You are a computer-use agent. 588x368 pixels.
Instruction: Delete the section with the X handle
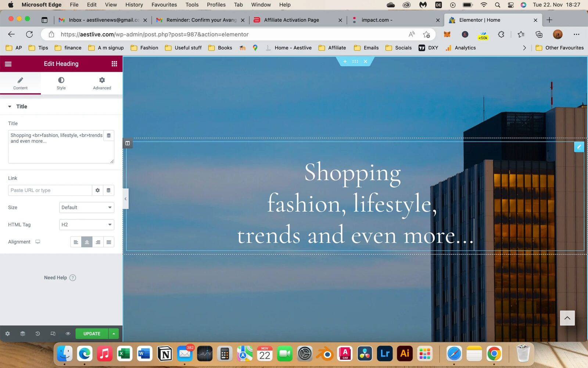[x=365, y=61]
